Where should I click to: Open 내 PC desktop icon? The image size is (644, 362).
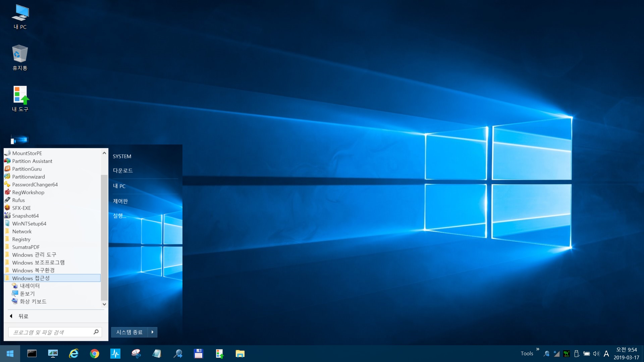coord(20,17)
